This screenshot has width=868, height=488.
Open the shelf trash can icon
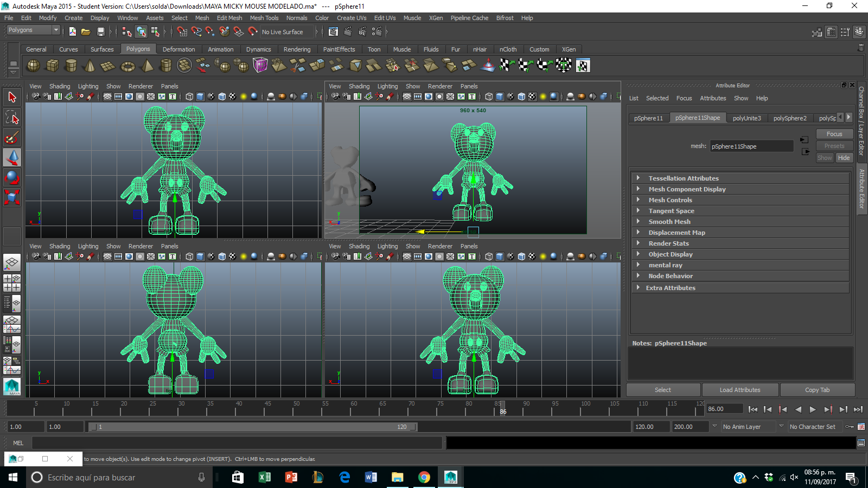860,48
